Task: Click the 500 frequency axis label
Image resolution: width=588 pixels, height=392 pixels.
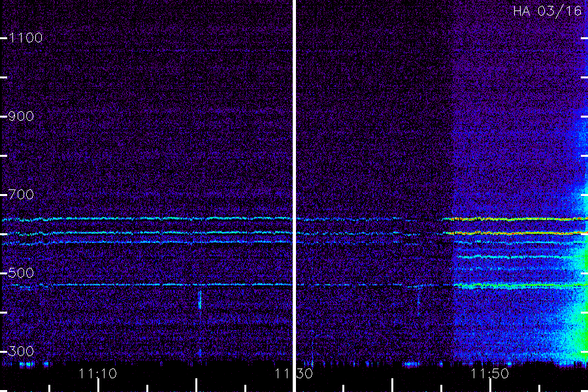Action: 21,273
